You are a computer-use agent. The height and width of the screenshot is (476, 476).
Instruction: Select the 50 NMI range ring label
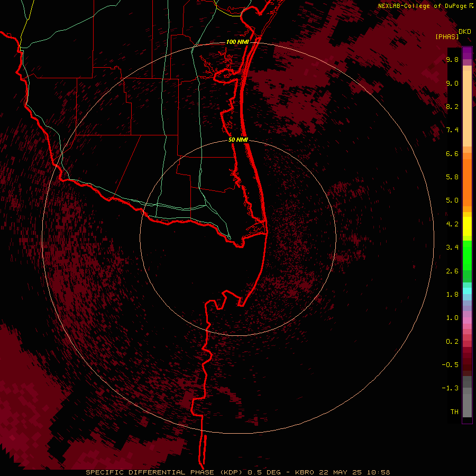pyautogui.click(x=238, y=140)
